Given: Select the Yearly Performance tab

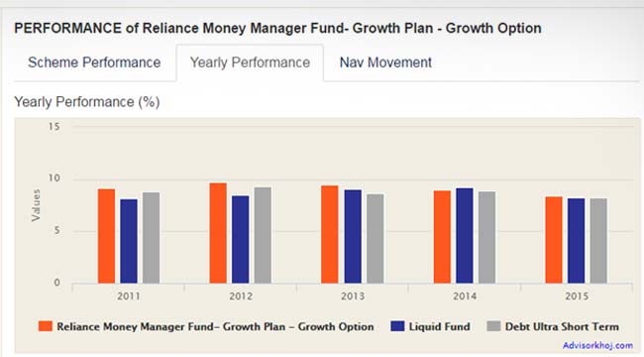Looking at the screenshot, I should coord(250,62).
